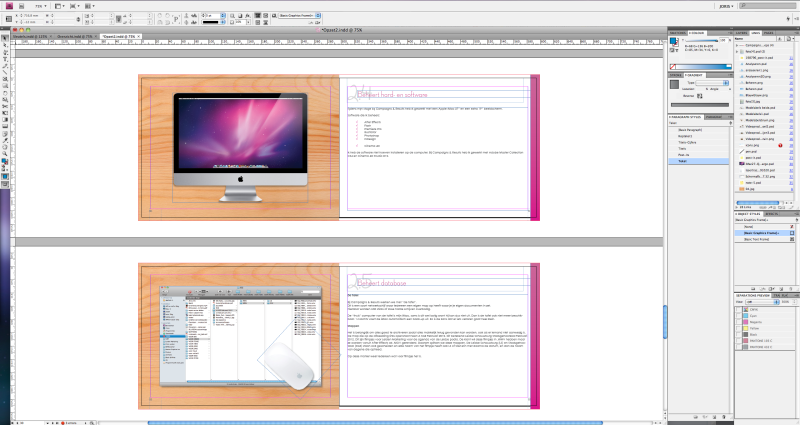Toggle visibility of the Magenta separation

[x=738, y=322]
